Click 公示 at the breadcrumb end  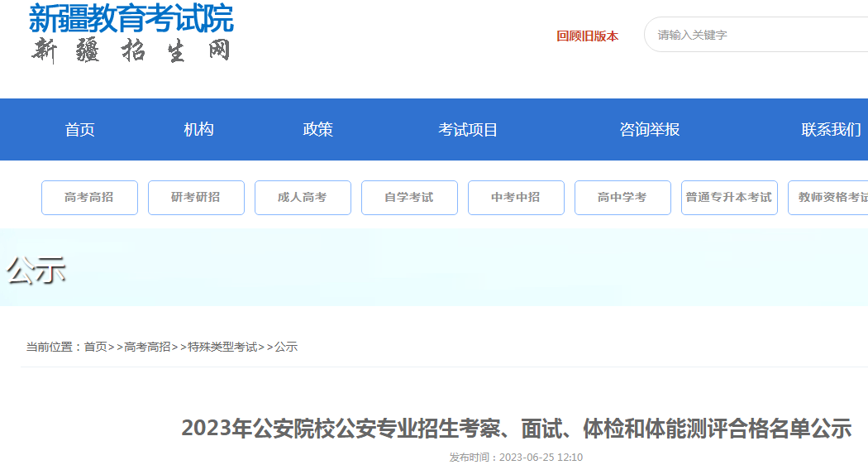286,347
